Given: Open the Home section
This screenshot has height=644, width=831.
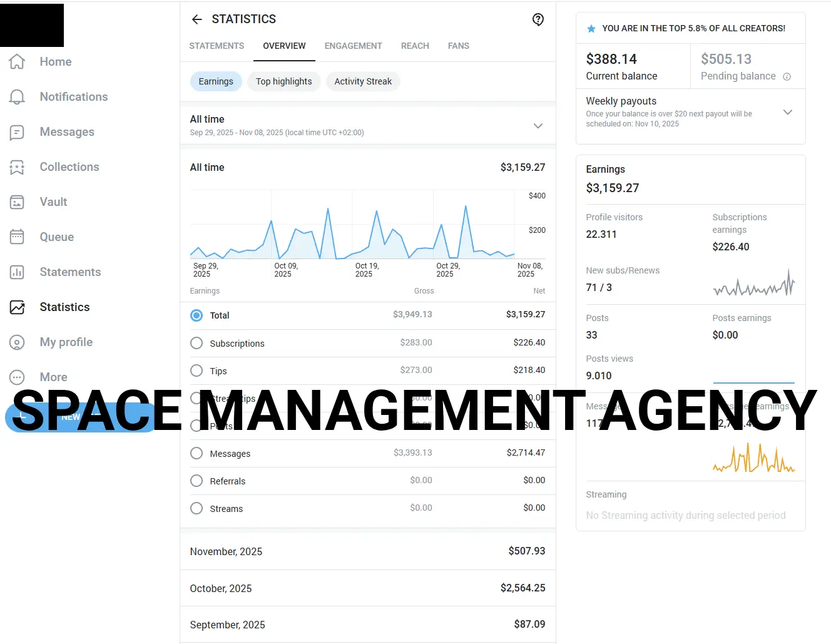Looking at the screenshot, I should (x=55, y=61).
